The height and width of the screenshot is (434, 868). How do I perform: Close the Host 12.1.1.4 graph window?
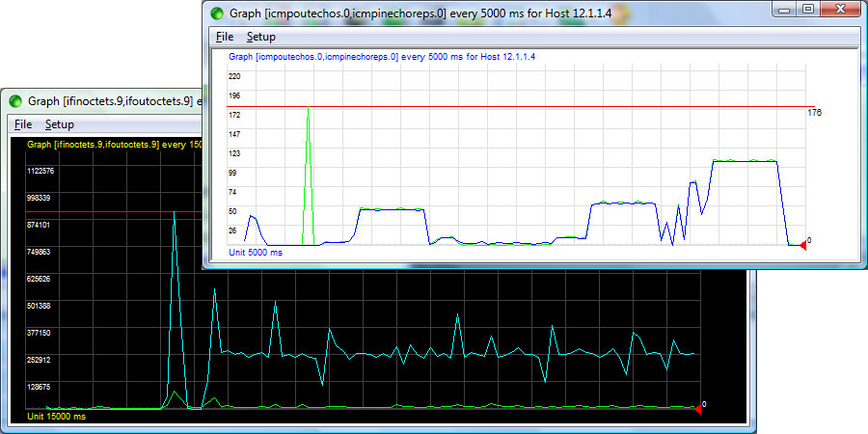pyautogui.click(x=837, y=10)
